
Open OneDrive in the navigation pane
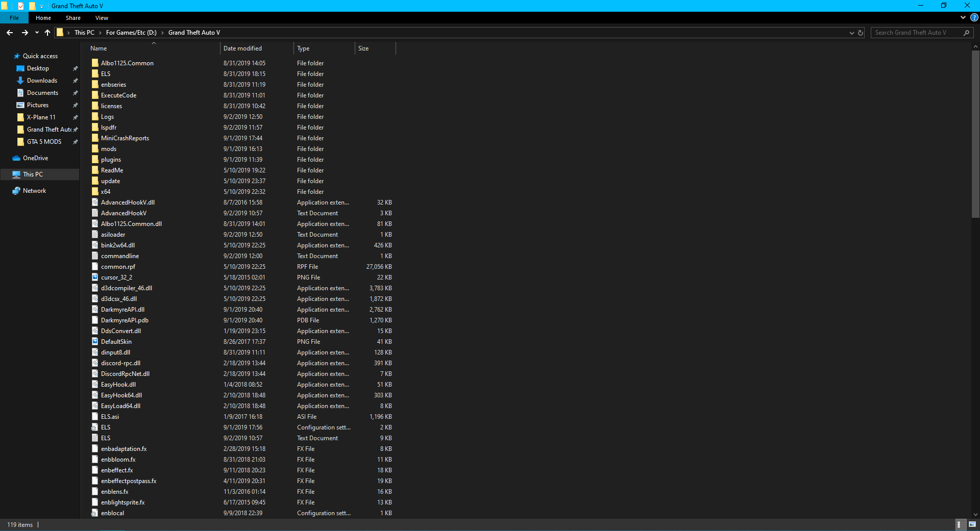35,158
